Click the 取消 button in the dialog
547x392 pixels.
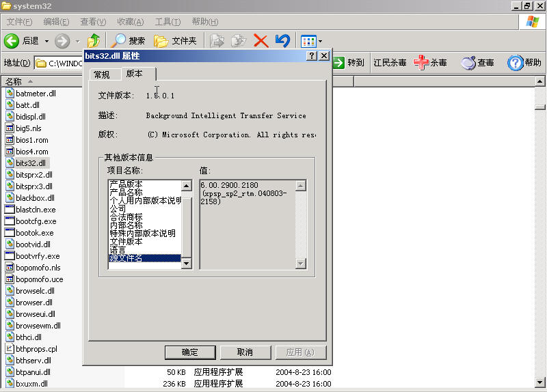click(245, 352)
